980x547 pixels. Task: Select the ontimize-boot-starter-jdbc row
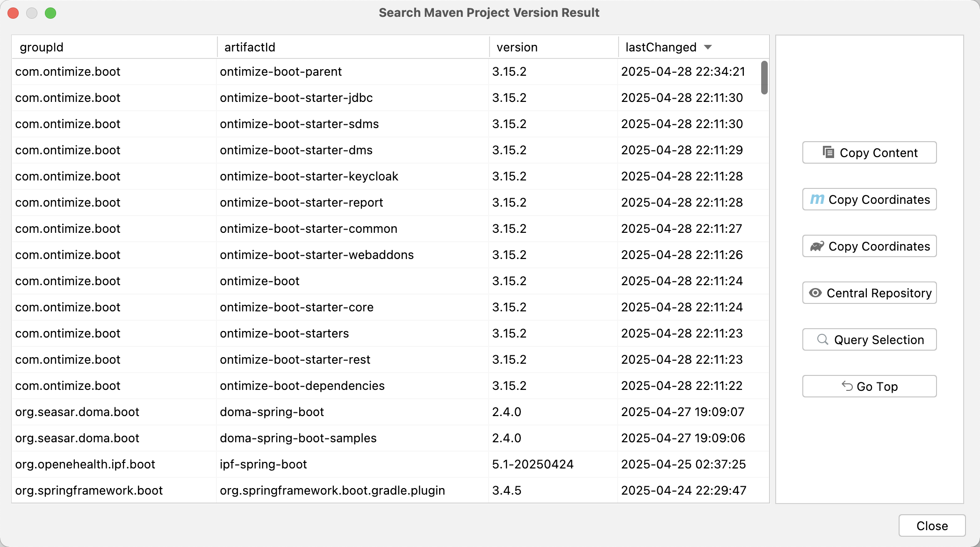click(x=390, y=98)
